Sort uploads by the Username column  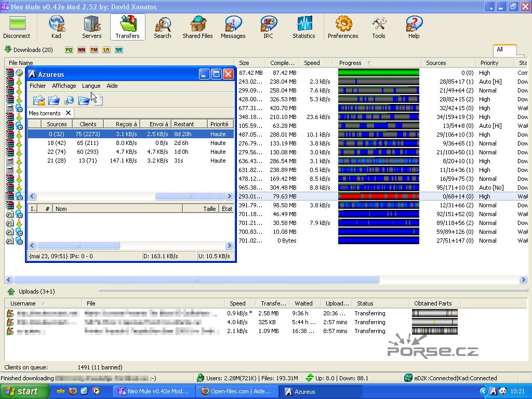tap(43, 303)
